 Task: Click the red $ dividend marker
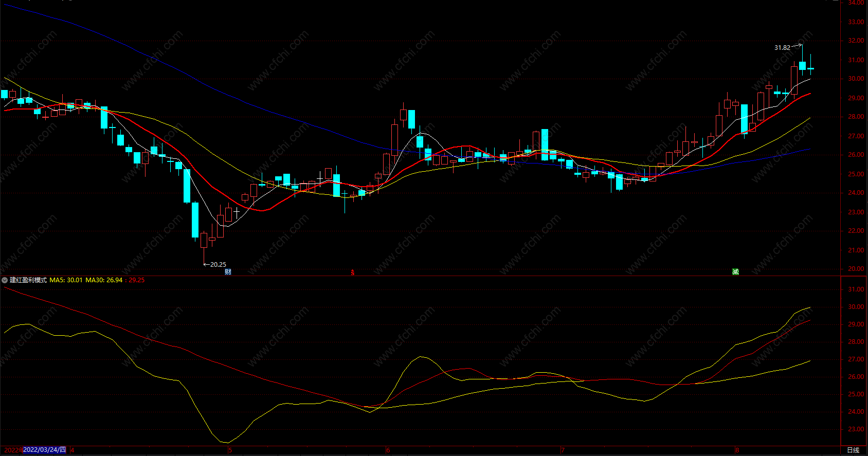tap(353, 272)
